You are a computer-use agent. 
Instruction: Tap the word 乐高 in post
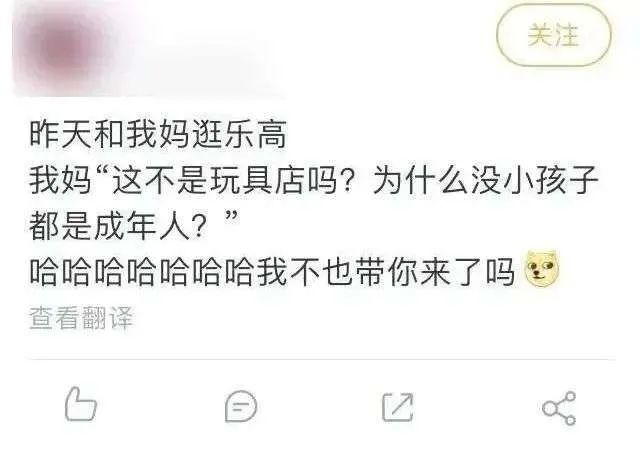pos(255,134)
